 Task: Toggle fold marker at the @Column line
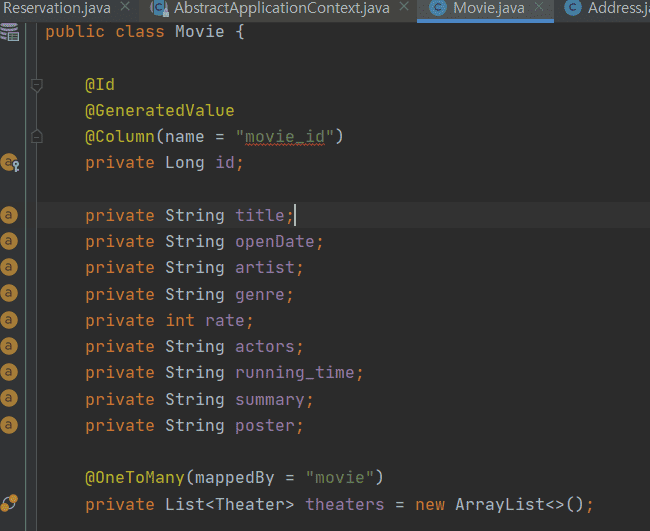37,136
